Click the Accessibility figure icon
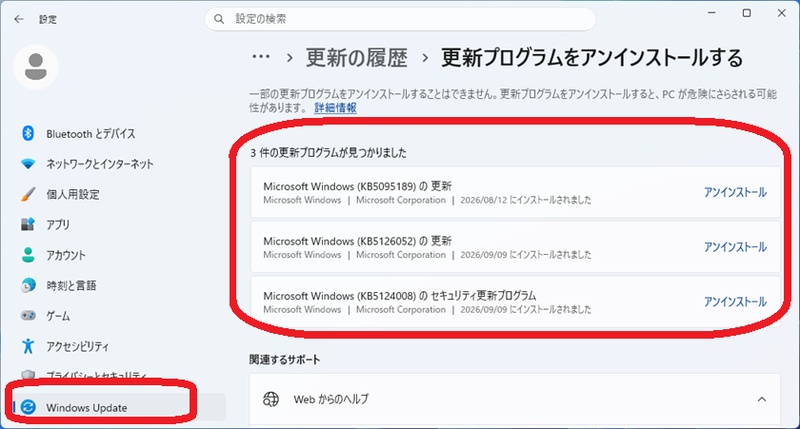Image resolution: width=800 pixels, height=429 pixels. pos(28,346)
